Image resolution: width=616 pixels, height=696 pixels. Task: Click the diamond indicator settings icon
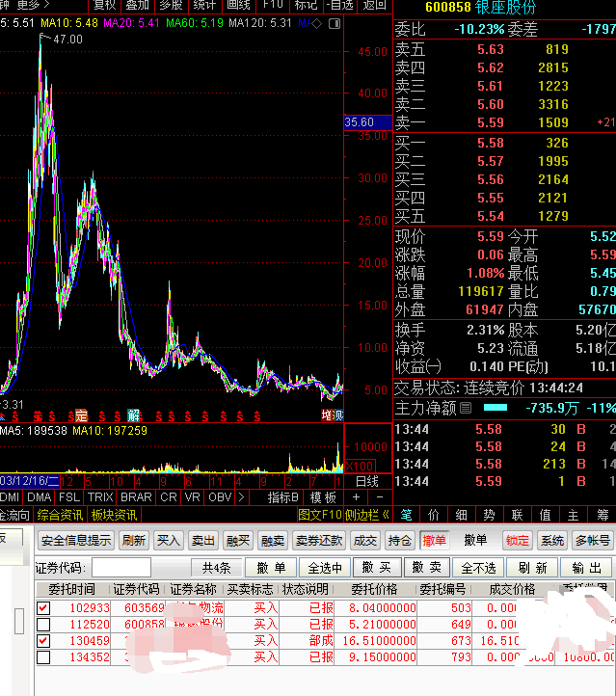[x=316, y=23]
